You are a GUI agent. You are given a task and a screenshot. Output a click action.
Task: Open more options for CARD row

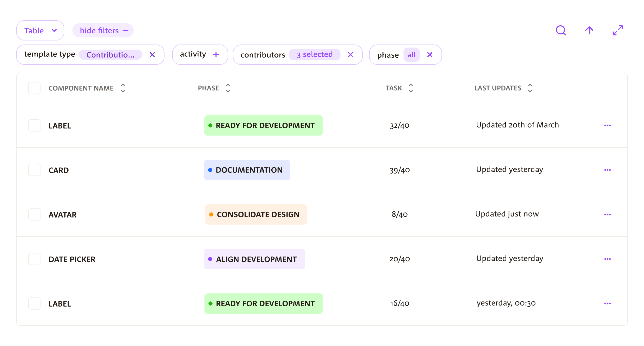coord(607,170)
